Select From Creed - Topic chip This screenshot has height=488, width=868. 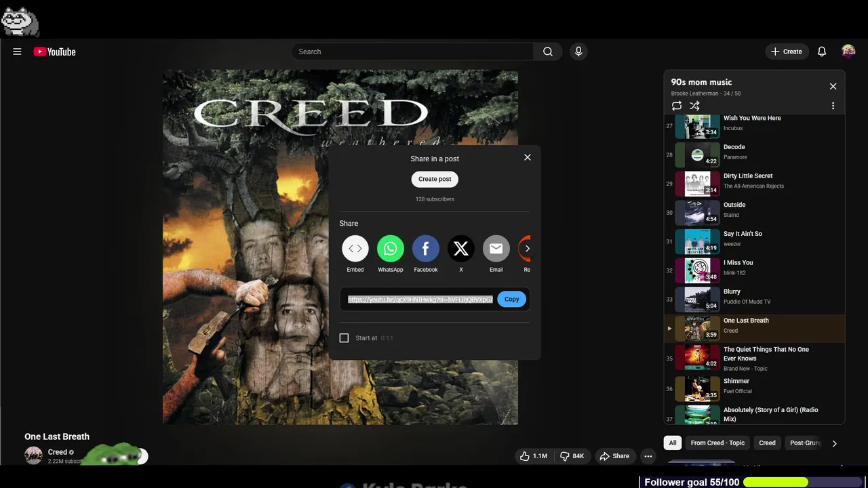coord(717,443)
